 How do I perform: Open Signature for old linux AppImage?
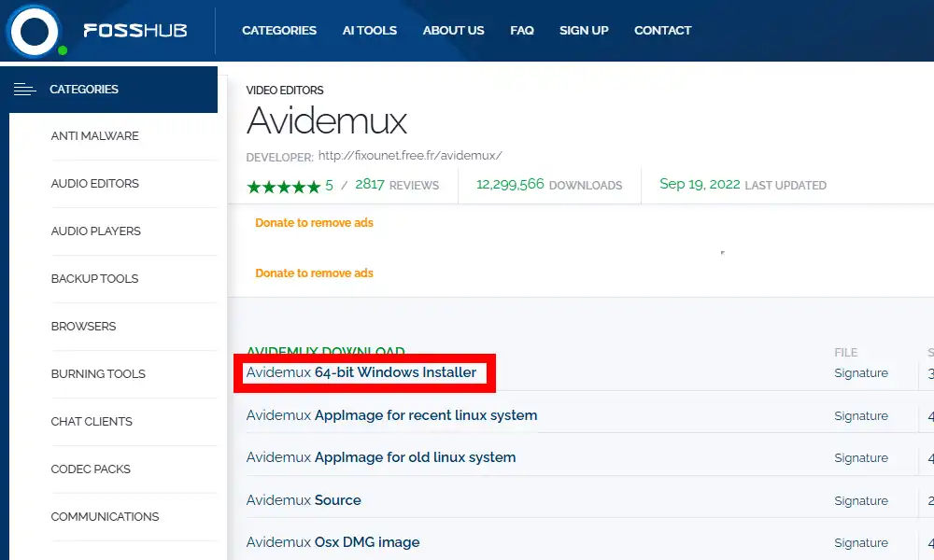tap(861, 458)
